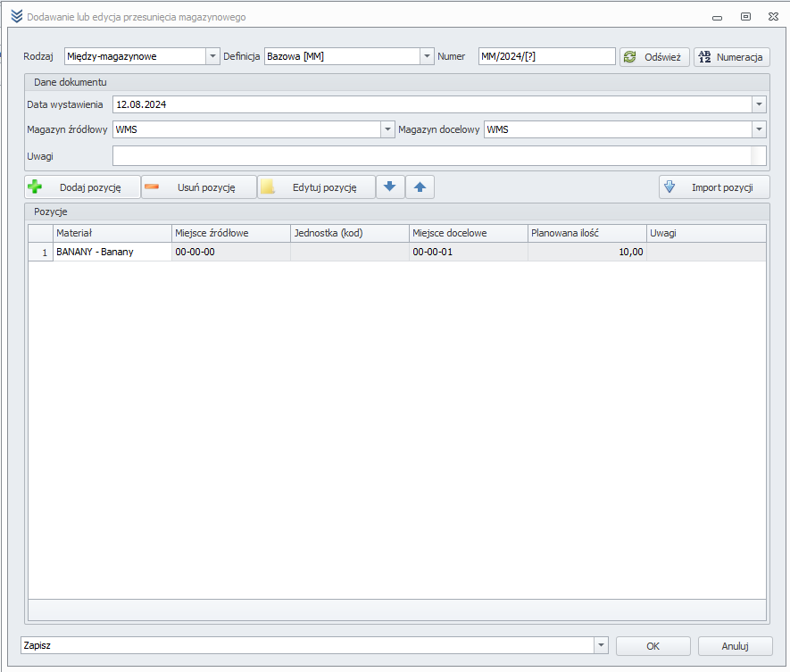Click the orange minus Usuń pozycję icon
This screenshot has height=672, width=790.
152,187
